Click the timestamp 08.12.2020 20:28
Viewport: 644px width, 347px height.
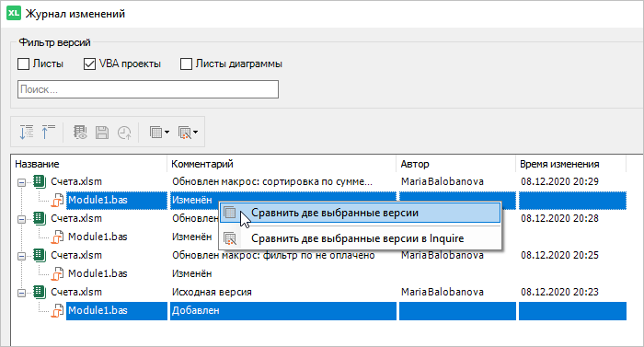point(559,218)
